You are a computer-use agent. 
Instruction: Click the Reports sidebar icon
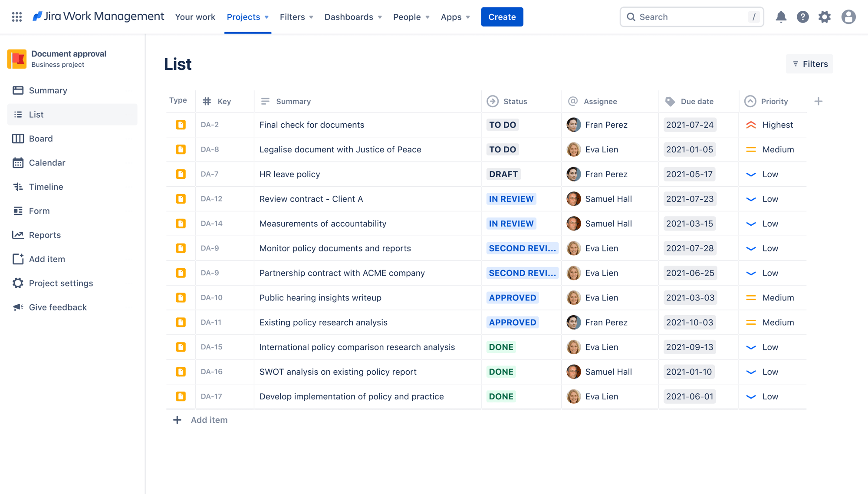17,234
